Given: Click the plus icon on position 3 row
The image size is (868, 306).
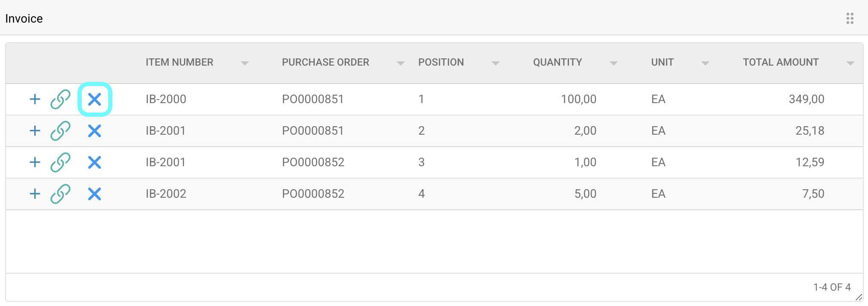Looking at the screenshot, I should [35, 162].
